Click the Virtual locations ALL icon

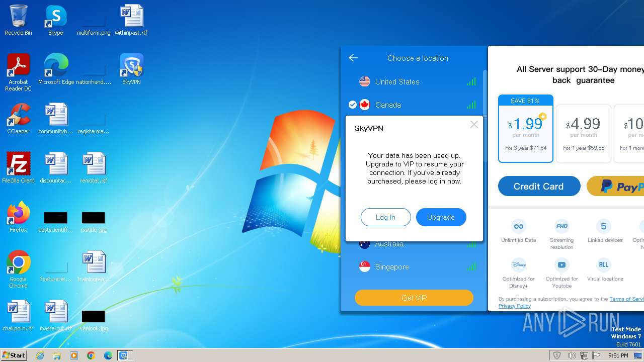click(x=604, y=264)
